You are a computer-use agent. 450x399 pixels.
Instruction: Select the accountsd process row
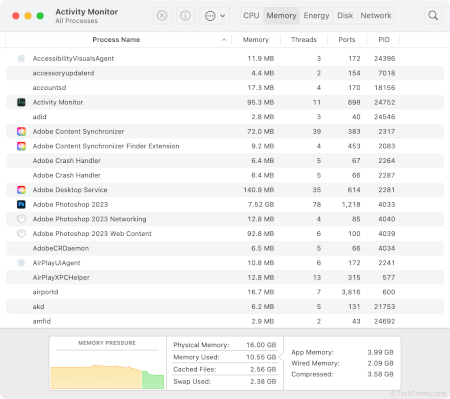(225, 88)
